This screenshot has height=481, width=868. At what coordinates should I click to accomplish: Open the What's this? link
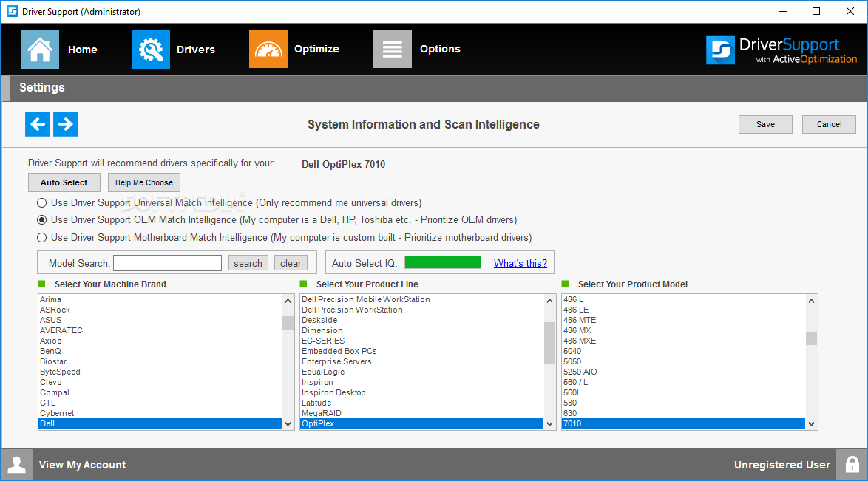(521, 263)
